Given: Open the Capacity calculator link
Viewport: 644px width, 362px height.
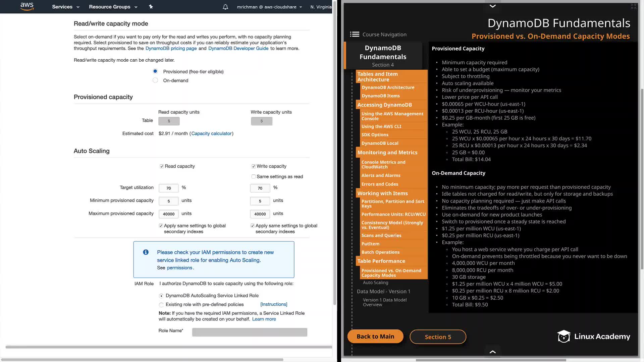Looking at the screenshot, I should point(211,133).
